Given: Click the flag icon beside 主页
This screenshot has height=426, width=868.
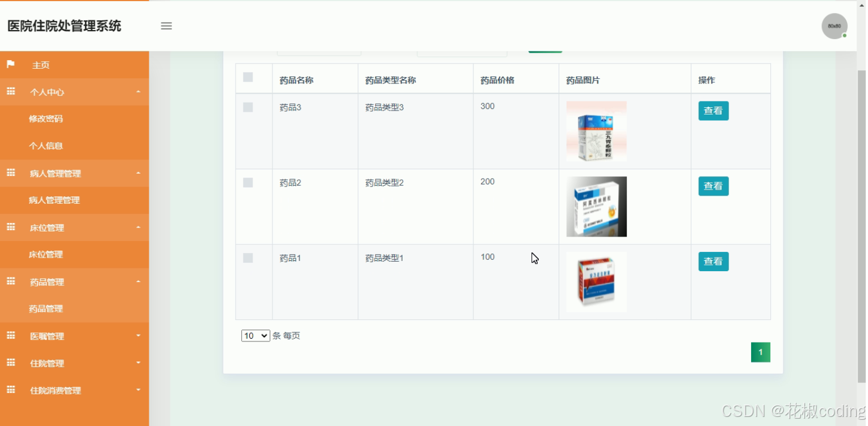Looking at the screenshot, I should [10, 65].
